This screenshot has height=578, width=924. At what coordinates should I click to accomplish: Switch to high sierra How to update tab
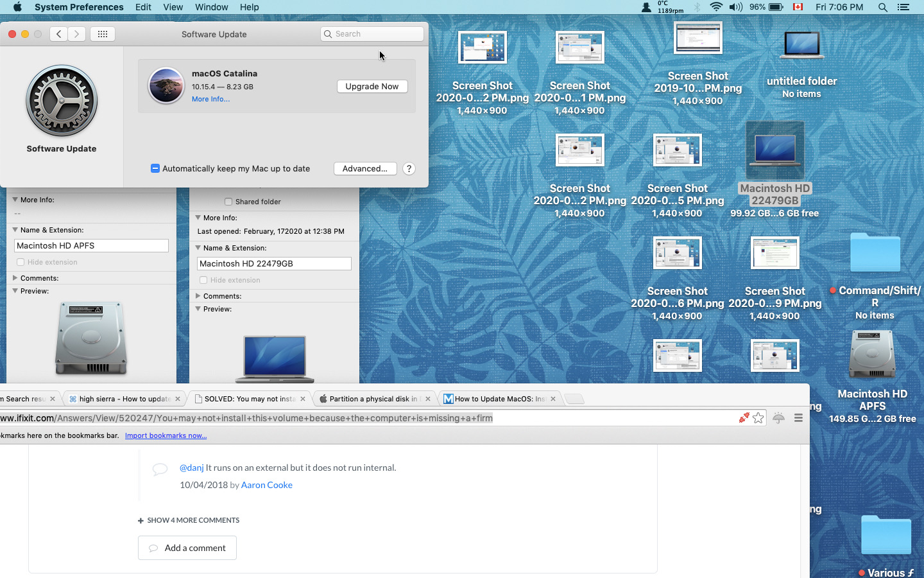pyautogui.click(x=124, y=399)
